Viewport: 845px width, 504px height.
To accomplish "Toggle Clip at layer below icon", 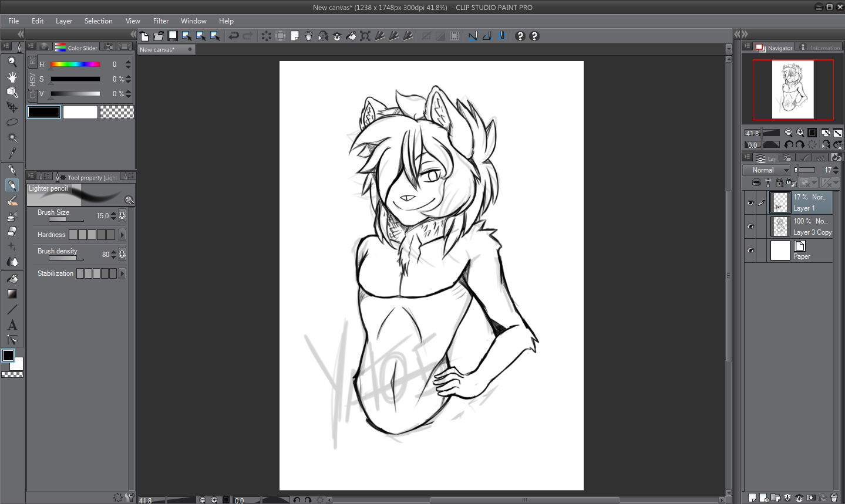I will (x=756, y=182).
